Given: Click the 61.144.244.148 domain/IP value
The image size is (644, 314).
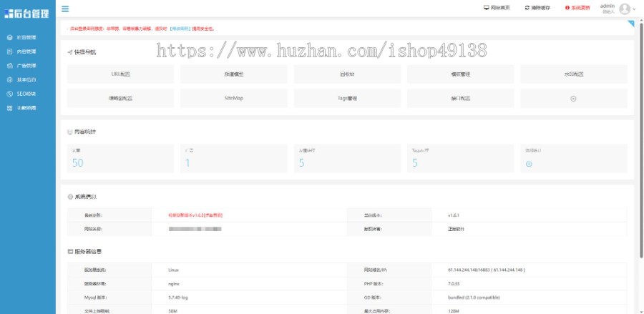Looking at the screenshot, I should point(487,270).
